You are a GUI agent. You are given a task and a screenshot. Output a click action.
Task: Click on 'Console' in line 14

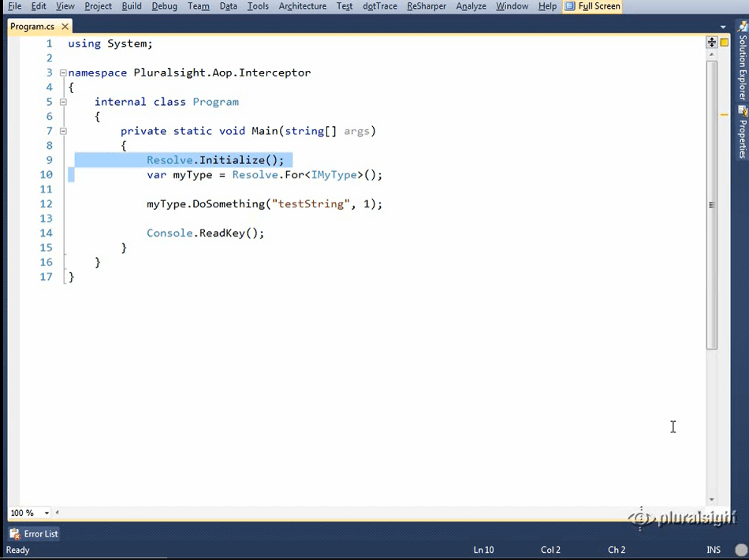(170, 233)
